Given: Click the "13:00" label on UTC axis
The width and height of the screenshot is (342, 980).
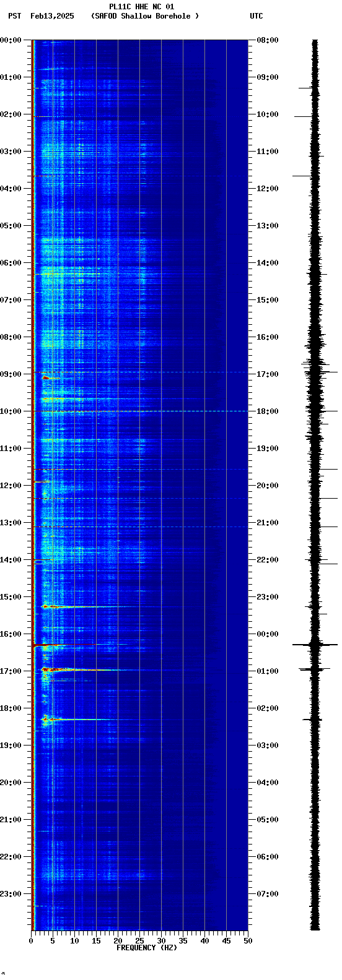Looking at the screenshot, I should [268, 226].
